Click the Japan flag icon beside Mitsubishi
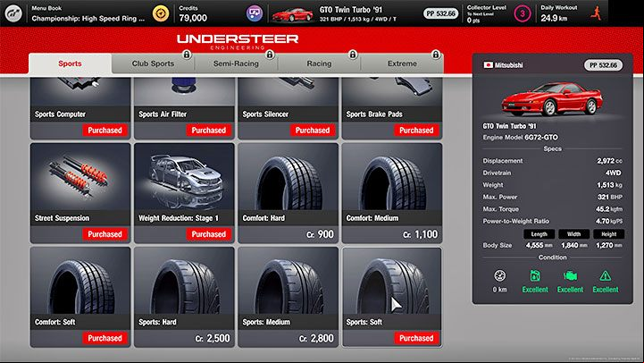This screenshot has height=363, width=644. click(x=488, y=65)
